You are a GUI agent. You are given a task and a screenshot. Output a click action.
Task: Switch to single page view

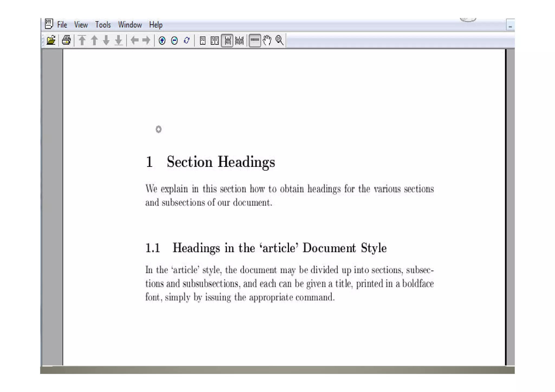click(x=202, y=41)
